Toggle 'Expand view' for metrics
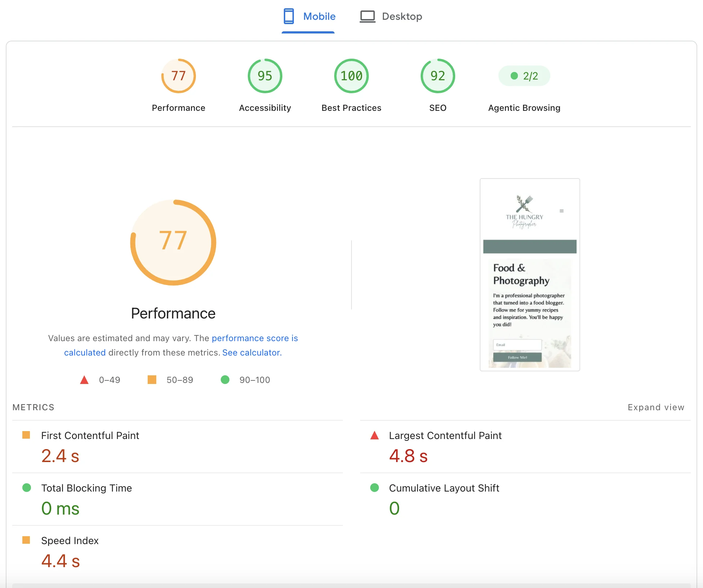 pyautogui.click(x=656, y=407)
